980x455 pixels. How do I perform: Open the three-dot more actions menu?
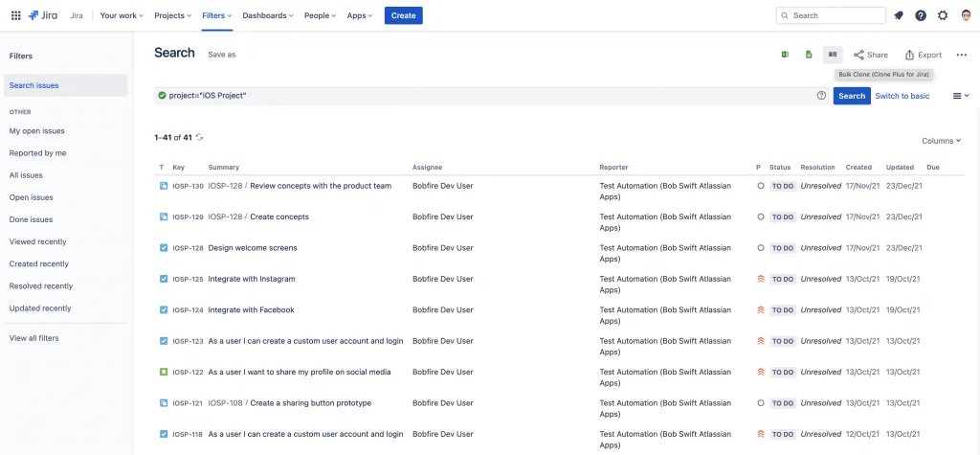962,55
